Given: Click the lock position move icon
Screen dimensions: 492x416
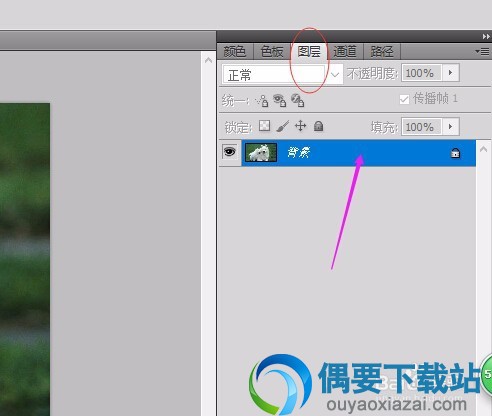Looking at the screenshot, I should click(x=300, y=126).
